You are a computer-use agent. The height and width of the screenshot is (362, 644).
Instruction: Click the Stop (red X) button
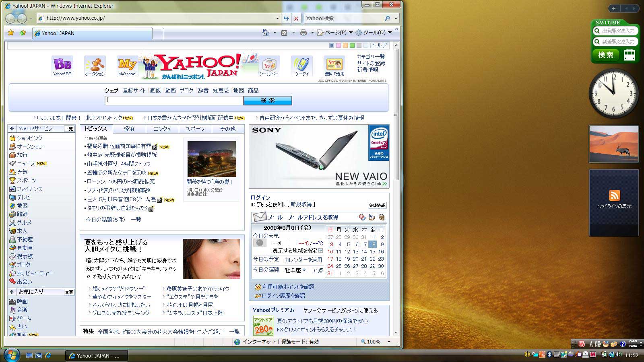coord(296,18)
